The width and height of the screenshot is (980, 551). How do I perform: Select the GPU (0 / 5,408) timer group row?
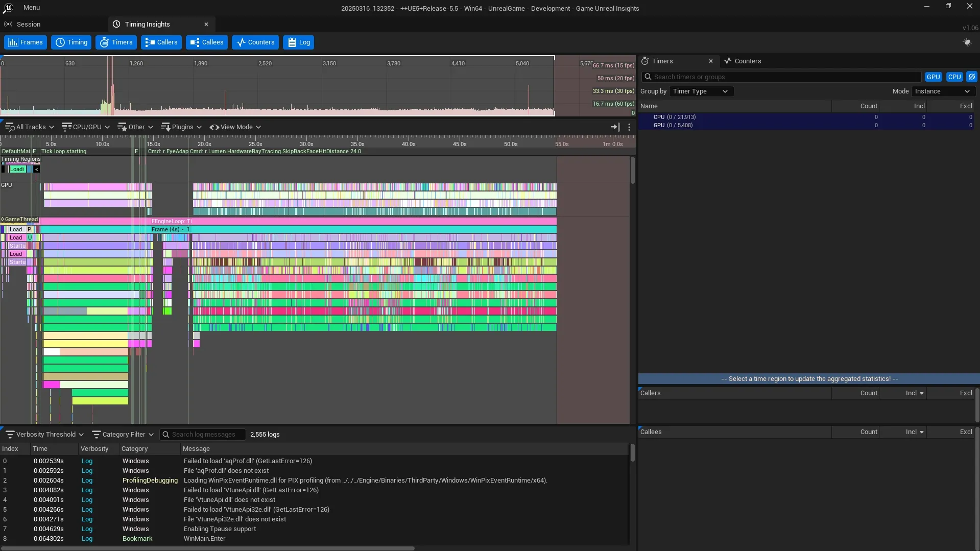pyautogui.click(x=806, y=125)
